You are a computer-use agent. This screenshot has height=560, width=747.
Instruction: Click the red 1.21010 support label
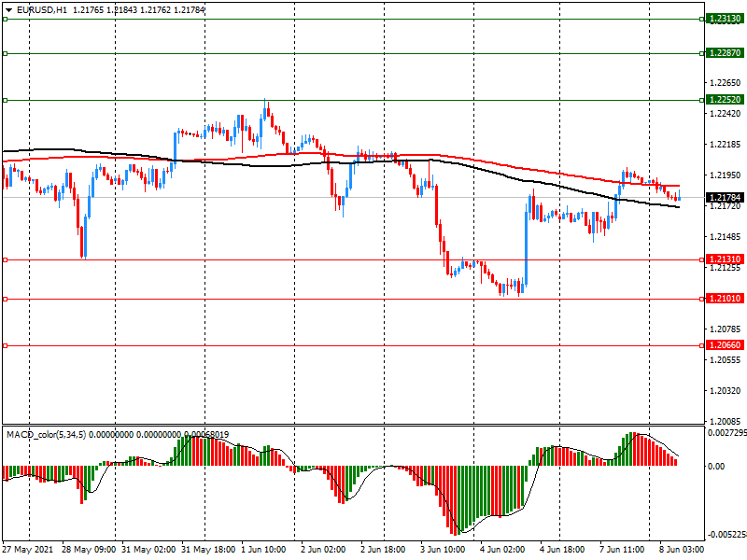pyautogui.click(x=724, y=299)
